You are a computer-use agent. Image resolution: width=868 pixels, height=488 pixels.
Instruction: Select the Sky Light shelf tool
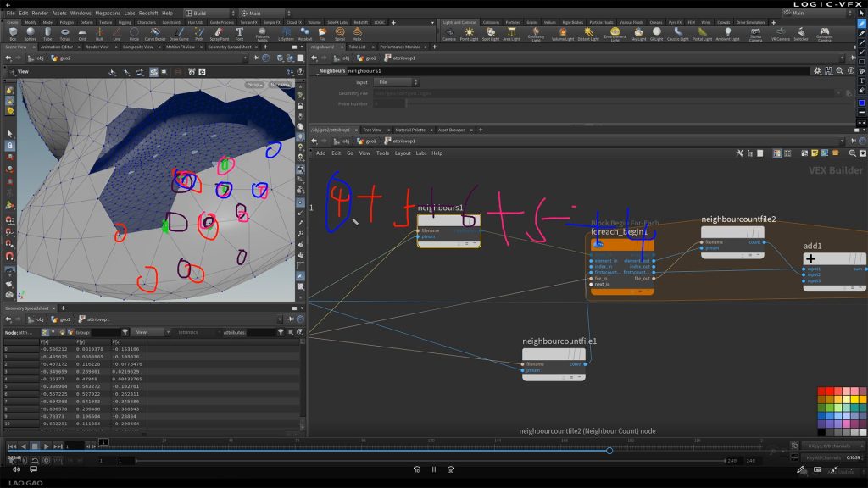click(639, 34)
